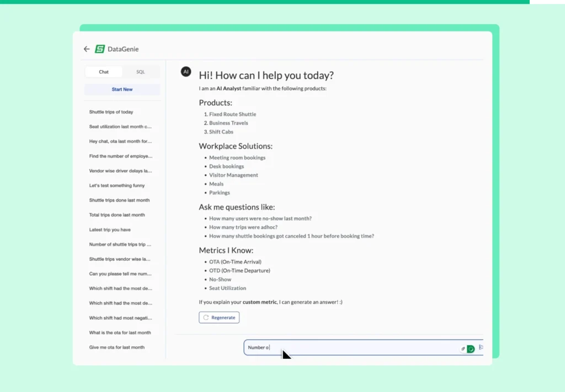
Task: Open 'What is the ota for last month'
Action: click(120, 333)
